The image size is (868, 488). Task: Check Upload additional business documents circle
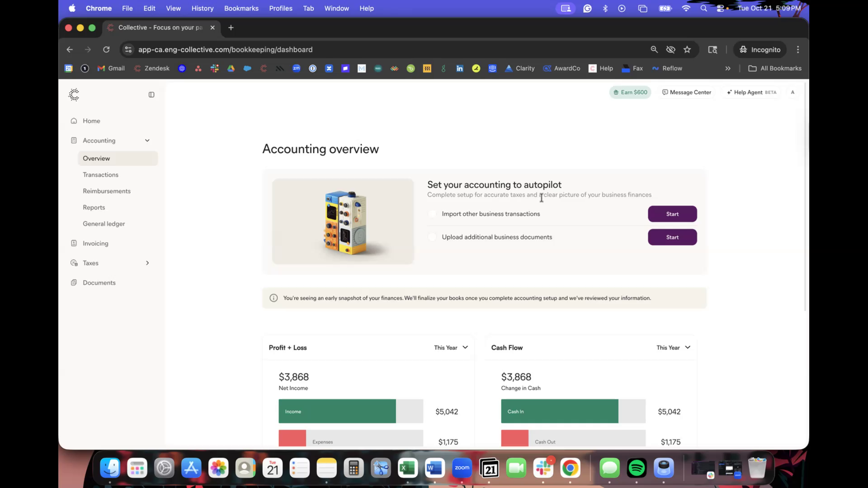pos(433,237)
